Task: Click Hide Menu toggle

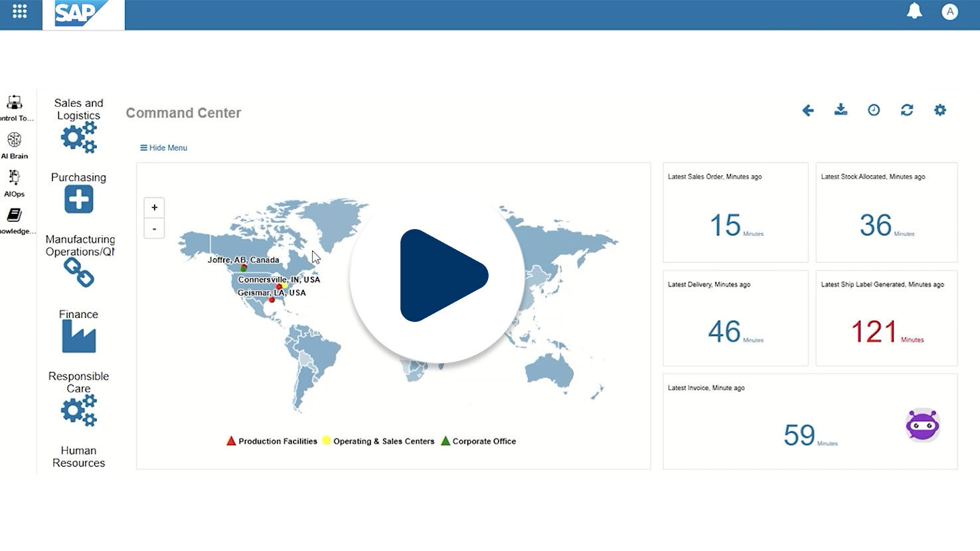Action: 163,148
